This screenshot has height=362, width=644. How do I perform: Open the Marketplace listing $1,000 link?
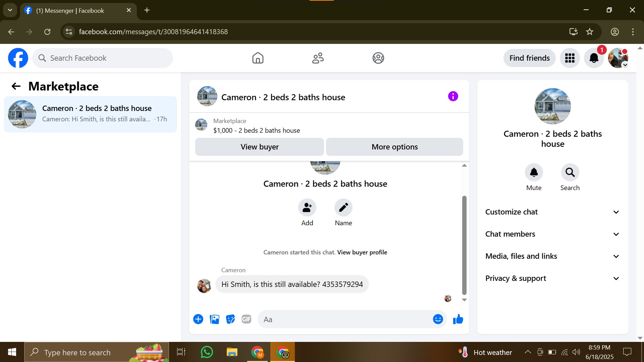(257, 130)
